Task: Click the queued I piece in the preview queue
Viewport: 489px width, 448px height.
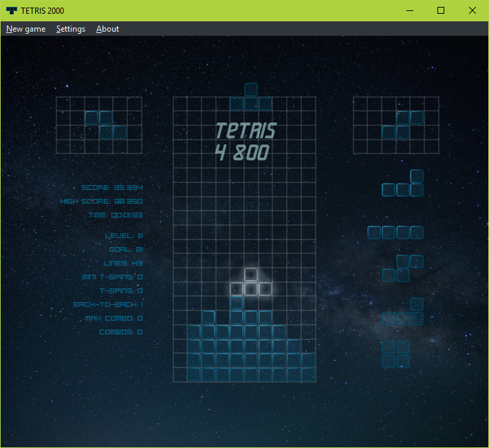Action: coord(395,233)
